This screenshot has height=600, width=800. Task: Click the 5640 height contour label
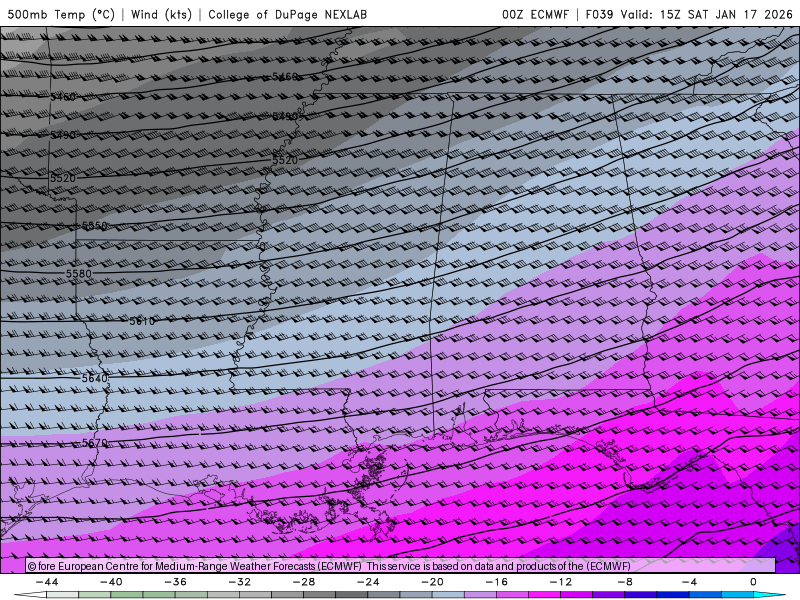pyautogui.click(x=95, y=378)
